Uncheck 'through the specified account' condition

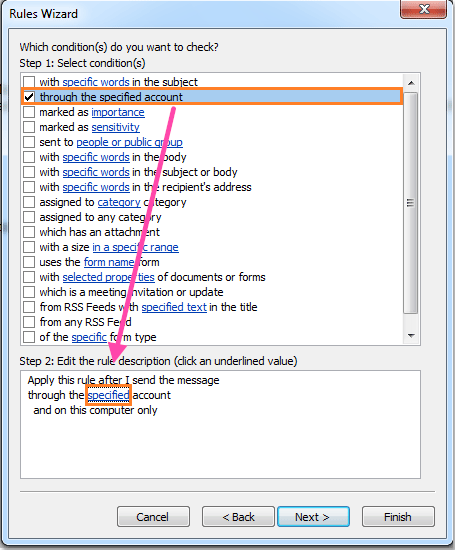[x=29, y=97]
